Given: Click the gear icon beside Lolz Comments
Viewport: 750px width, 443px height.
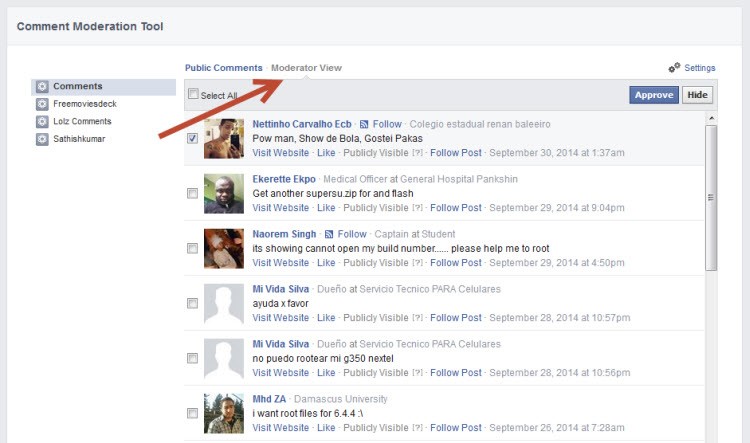Looking at the screenshot, I should [x=42, y=122].
